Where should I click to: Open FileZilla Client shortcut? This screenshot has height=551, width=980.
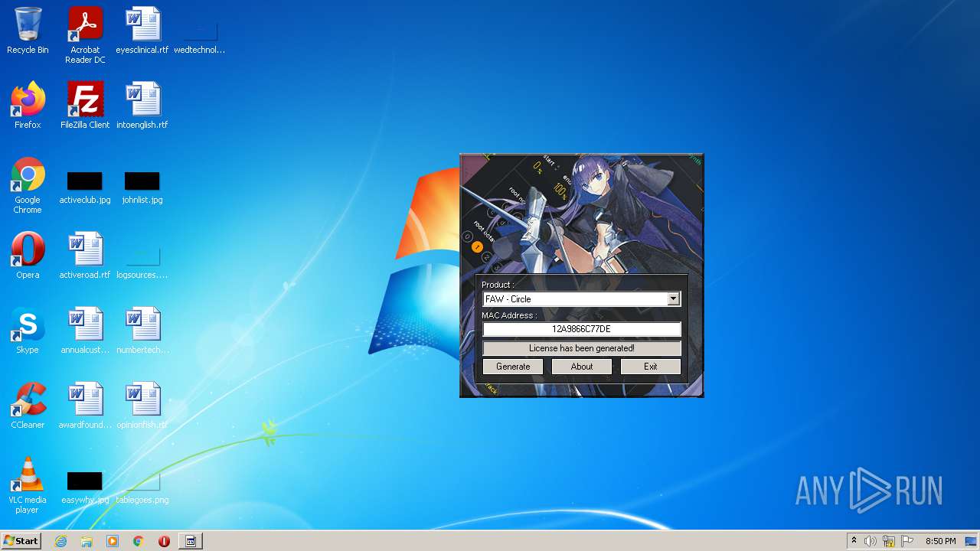coord(85,106)
